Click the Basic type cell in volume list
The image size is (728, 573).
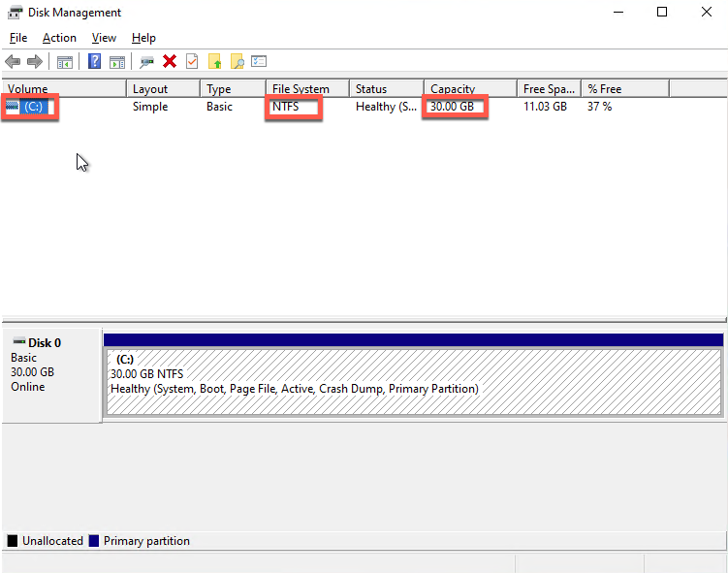tap(219, 107)
